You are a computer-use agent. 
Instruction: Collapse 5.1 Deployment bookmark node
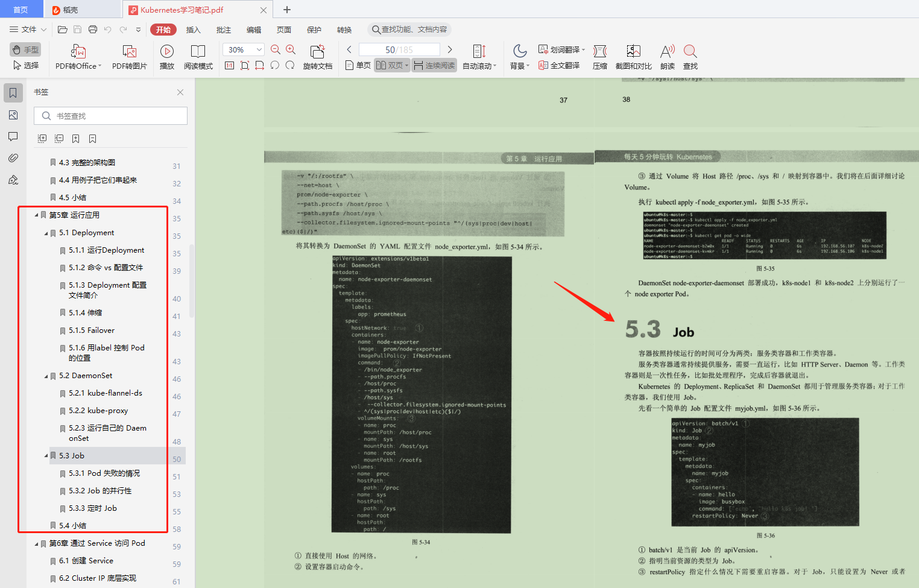(x=46, y=233)
